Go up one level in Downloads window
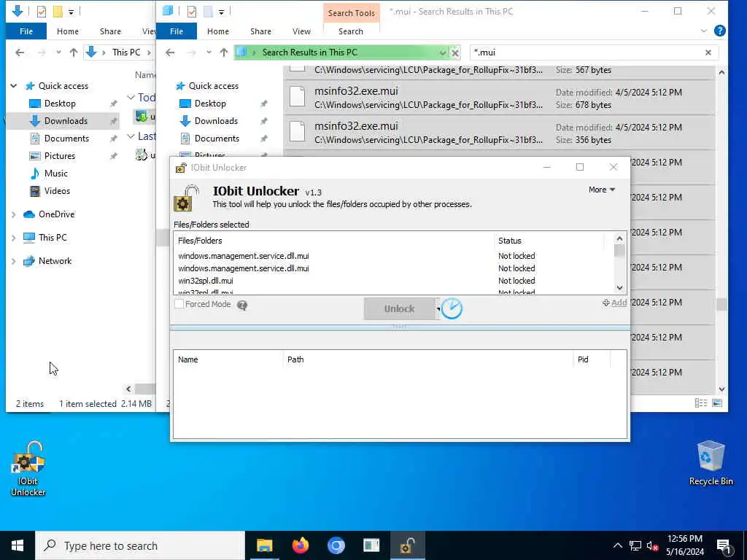This screenshot has width=747, height=560. tap(74, 52)
